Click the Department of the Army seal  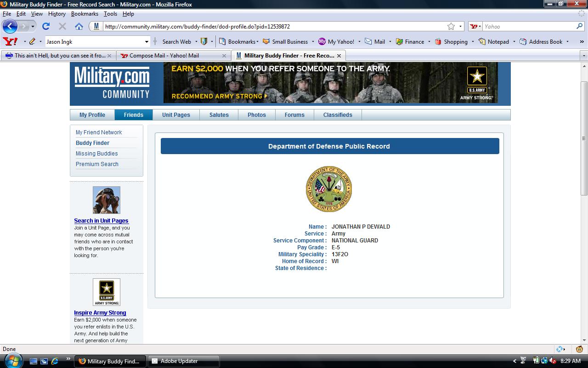(x=329, y=189)
